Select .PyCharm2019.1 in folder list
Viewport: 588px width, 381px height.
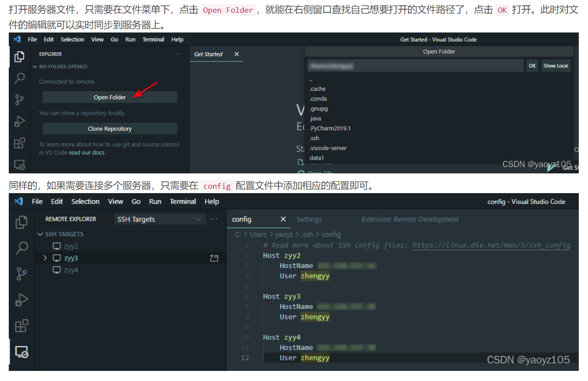[330, 128]
